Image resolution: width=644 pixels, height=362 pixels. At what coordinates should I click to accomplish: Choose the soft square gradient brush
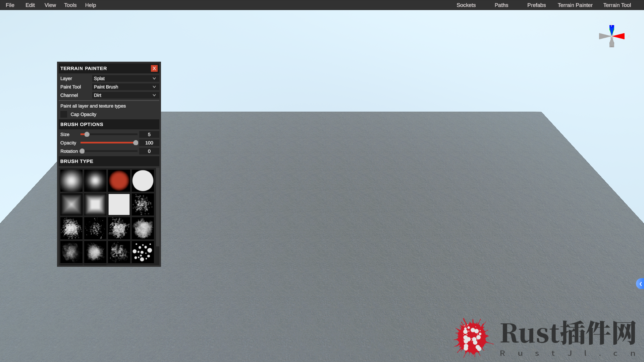pyautogui.click(x=95, y=204)
